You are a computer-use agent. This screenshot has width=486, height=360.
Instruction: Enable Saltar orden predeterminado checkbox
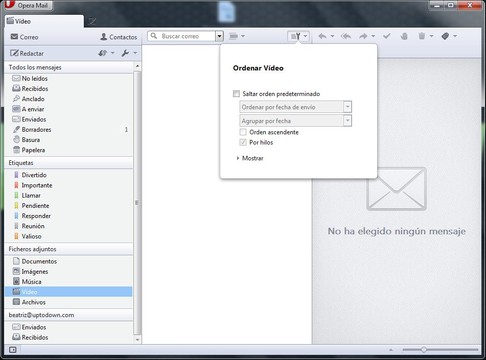tap(236, 94)
